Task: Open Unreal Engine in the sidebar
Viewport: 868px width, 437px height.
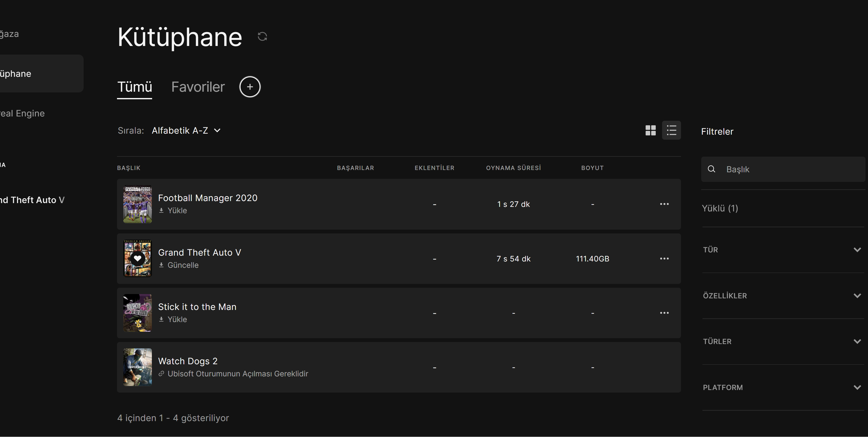Action: (22, 113)
